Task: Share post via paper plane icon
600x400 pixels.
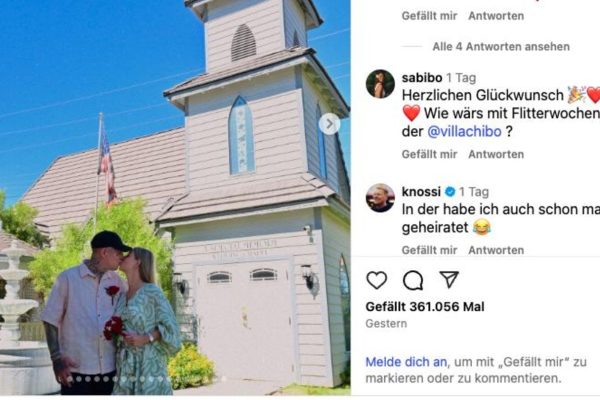Action: tap(449, 279)
